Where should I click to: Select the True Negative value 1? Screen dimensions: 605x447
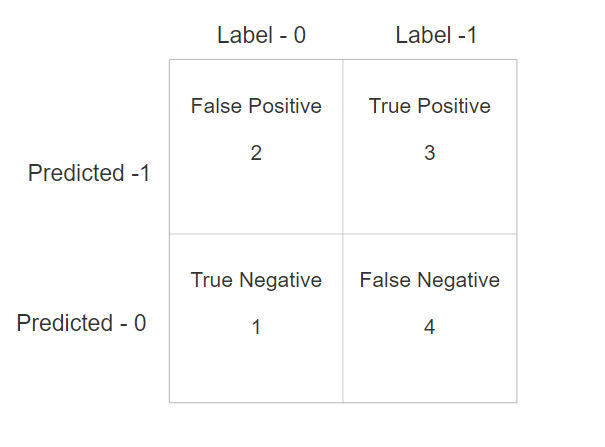tap(256, 327)
